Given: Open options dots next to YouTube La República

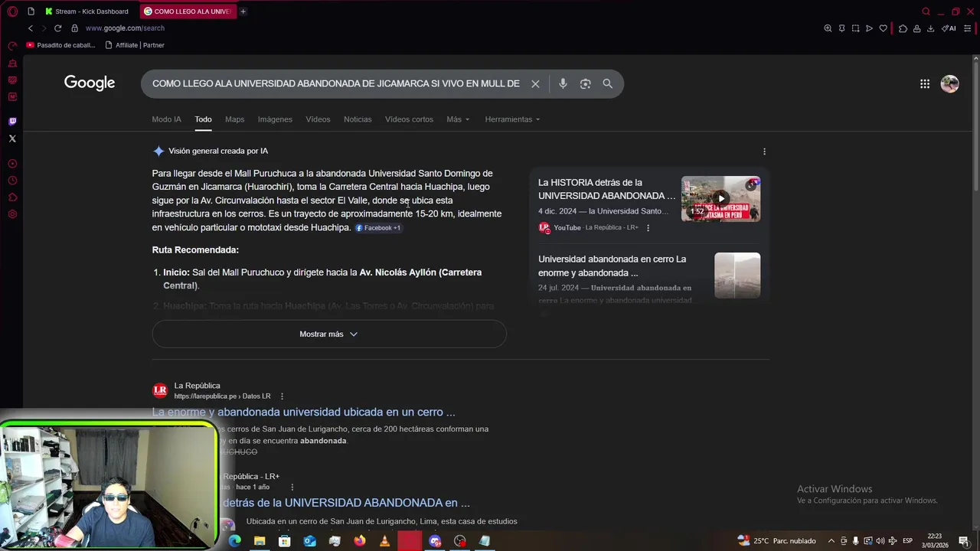Looking at the screenshot, I should (x=648, y=227).
